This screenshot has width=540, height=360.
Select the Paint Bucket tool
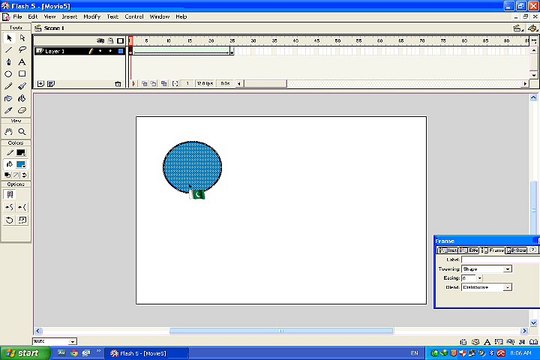(x=22, y=99)
